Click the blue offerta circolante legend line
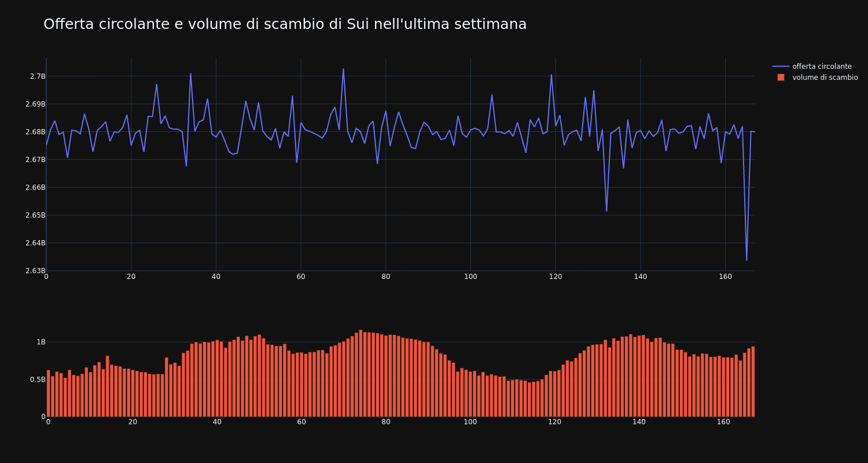Viewport: 868px width, 463px height. [781, 67]
